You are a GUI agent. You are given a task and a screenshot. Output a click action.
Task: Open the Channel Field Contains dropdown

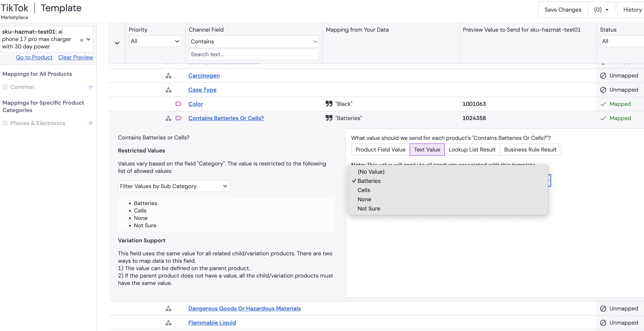254,42
